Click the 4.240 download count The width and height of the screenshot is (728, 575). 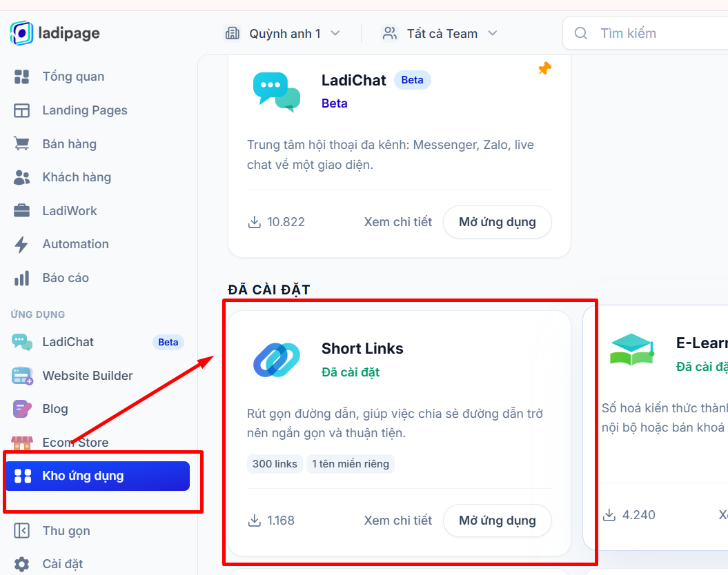click(638, 515)
